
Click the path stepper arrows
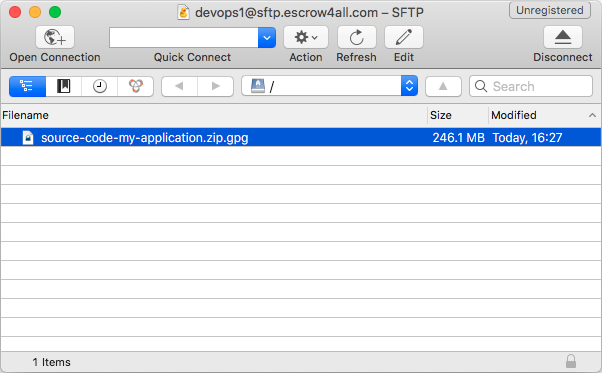(409, 86)
